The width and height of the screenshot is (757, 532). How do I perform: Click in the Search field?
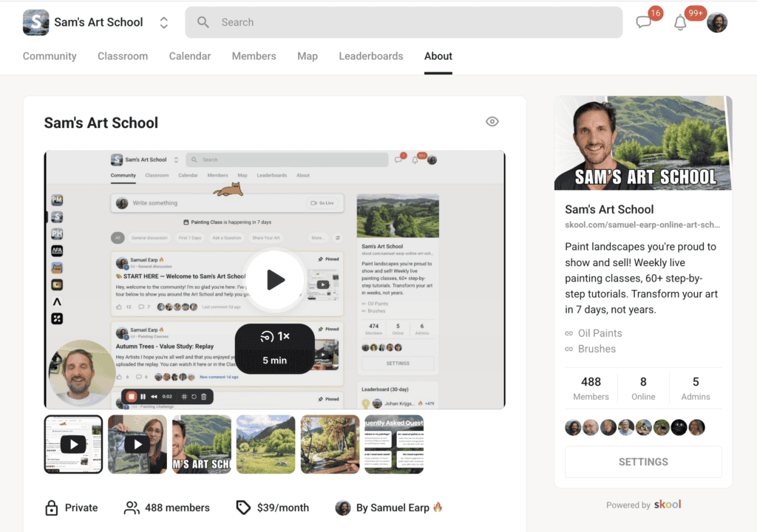click(x=414, y=22)
